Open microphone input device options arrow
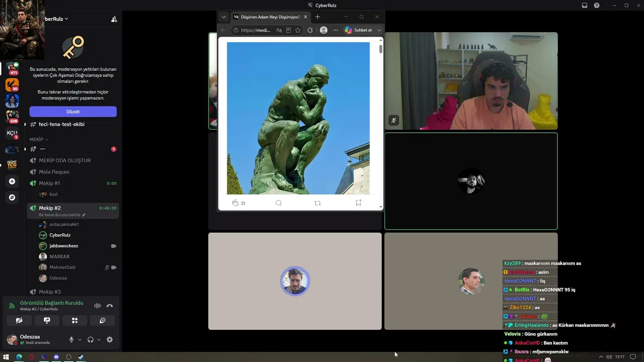 pos(79,339)
